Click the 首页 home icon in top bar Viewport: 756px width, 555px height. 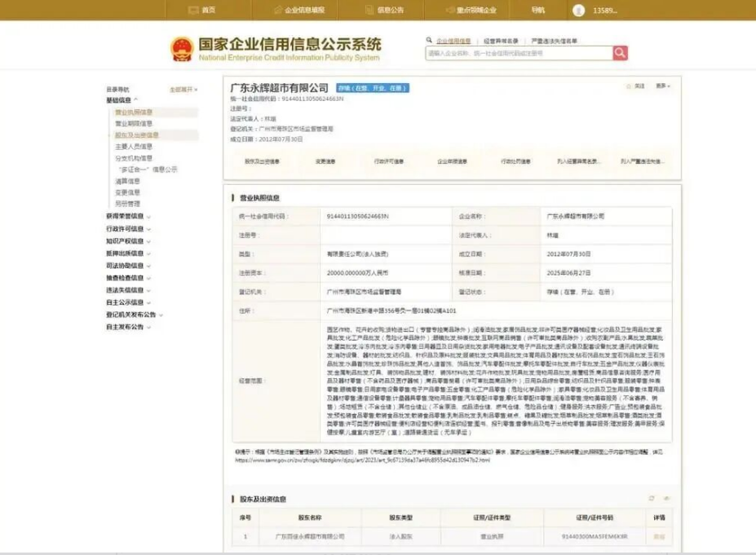click(193, 10)
